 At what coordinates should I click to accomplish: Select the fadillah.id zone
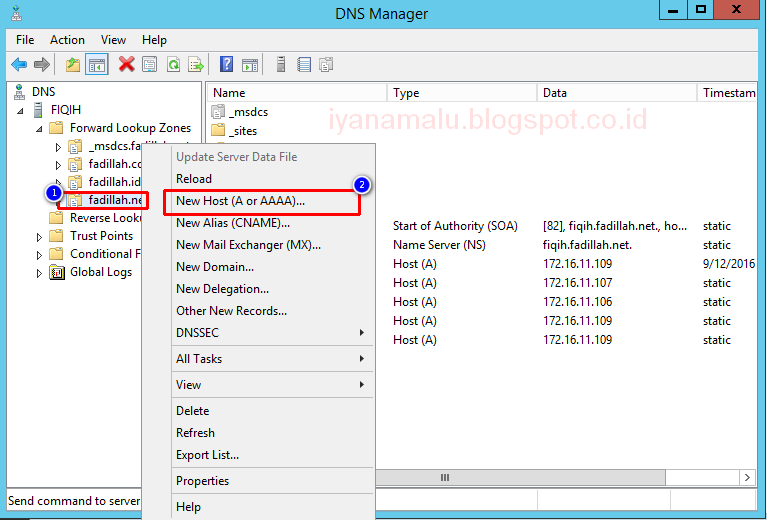point(114,181)
